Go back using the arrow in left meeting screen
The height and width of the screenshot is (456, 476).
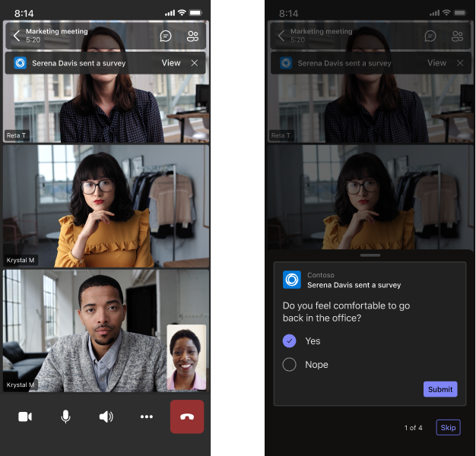[17, 36]
